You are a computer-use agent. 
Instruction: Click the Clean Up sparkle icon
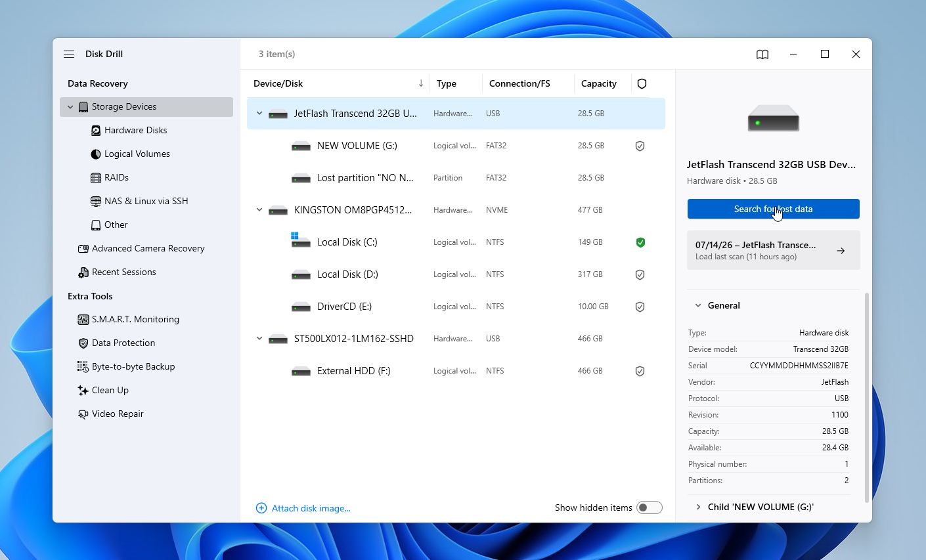[x=83, y=390]
